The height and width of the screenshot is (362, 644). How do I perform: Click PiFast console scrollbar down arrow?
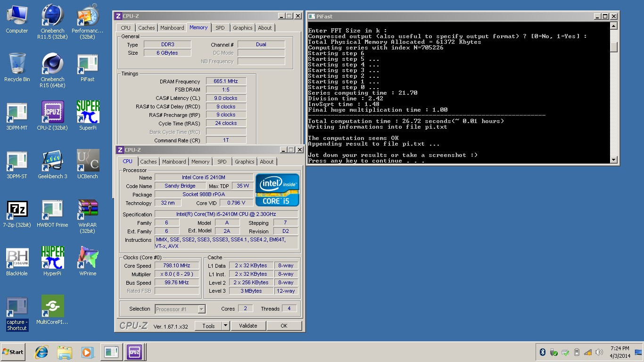[613, 160]
